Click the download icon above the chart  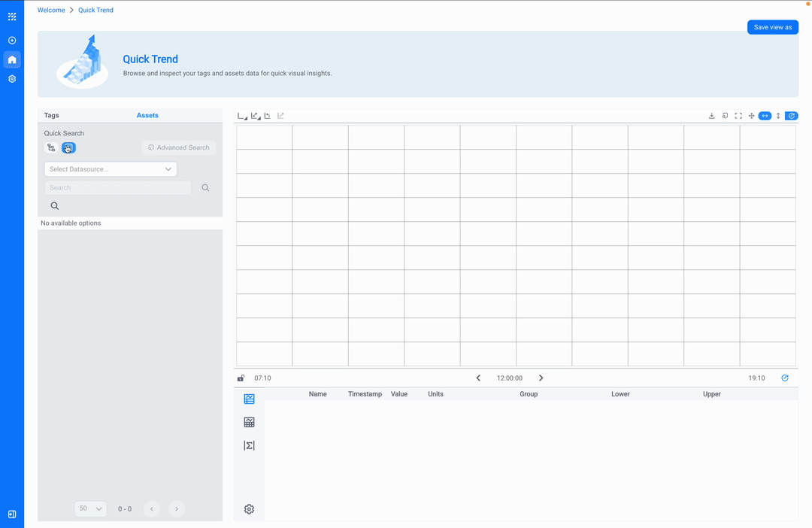click(711, 116)
